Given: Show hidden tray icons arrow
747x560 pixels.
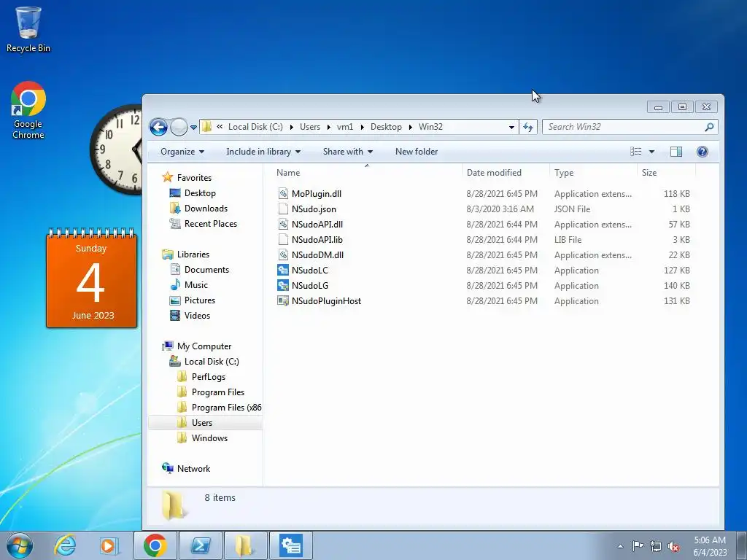Looking at the screenshot, I should (x=620, y=546).
